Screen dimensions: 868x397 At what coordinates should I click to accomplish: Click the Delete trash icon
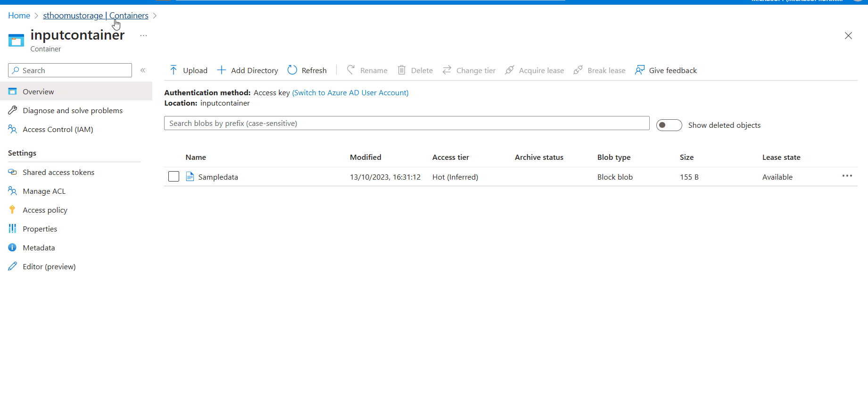pyautogui.click(x=402, y=70)
